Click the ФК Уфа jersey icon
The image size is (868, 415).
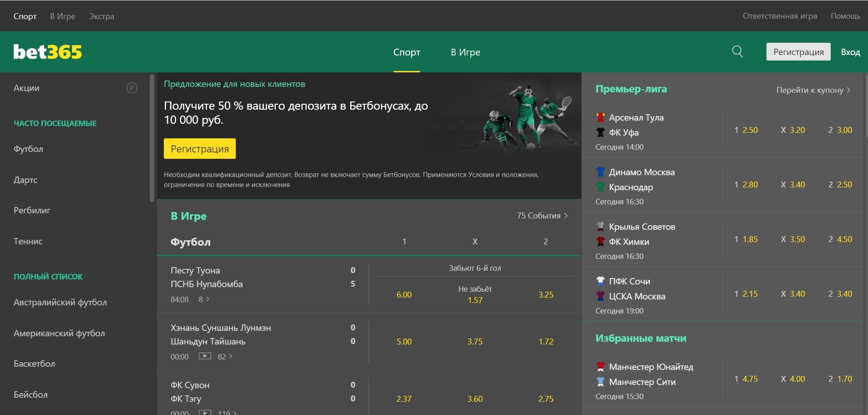[600, 132]
